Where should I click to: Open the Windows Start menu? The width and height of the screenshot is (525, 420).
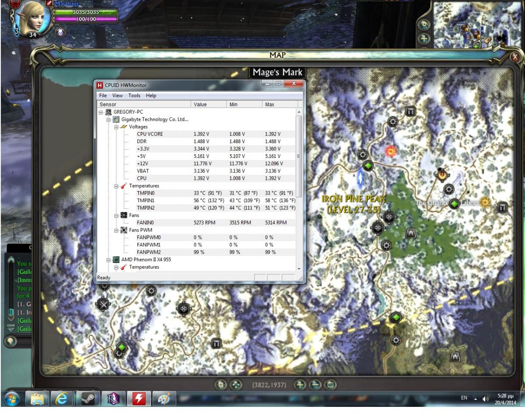(x=13, y=399)
